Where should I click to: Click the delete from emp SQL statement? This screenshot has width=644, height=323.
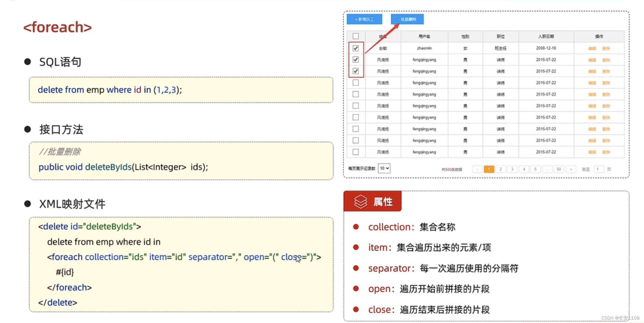[110, 90]
